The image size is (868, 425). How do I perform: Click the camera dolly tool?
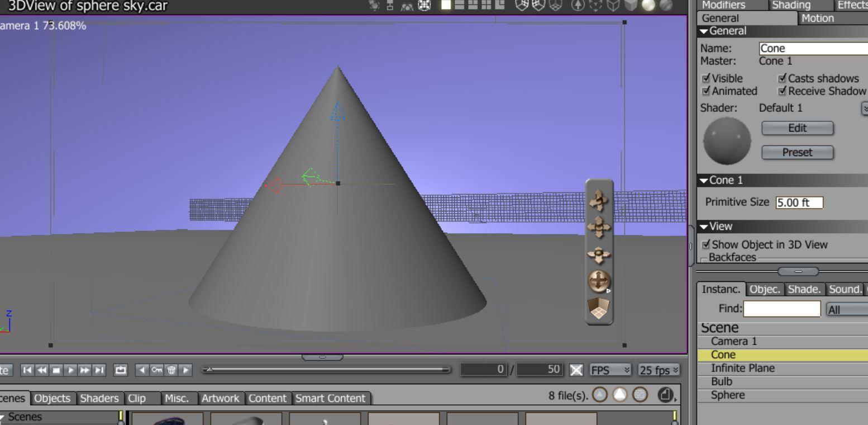coord(599,254)
